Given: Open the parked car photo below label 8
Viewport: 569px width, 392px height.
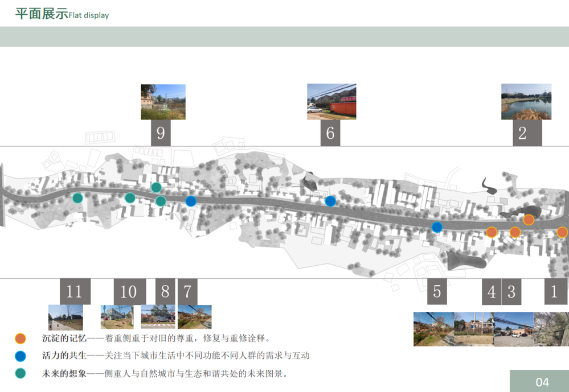Looking at the screenshot, I should (x=158, y=316).
